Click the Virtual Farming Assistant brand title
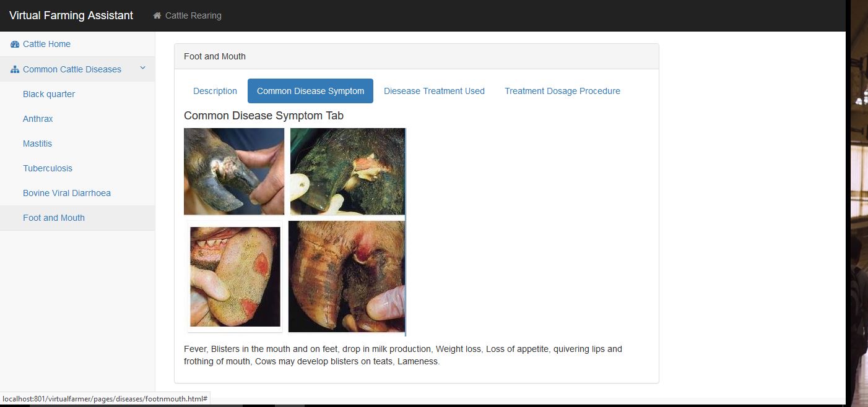Screen dimensions: 868x407 71,15
